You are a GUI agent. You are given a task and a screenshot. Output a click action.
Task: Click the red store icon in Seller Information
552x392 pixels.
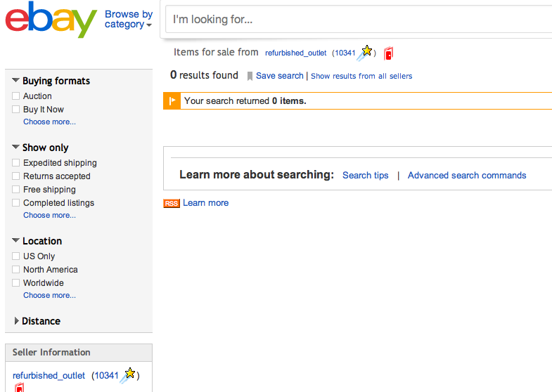pyautogui.click(x=19, y=388)
